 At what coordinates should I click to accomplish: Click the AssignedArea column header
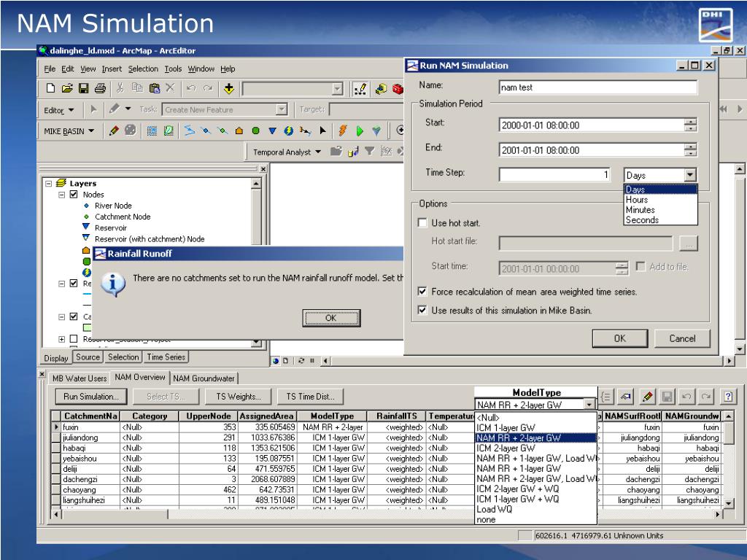267,416
